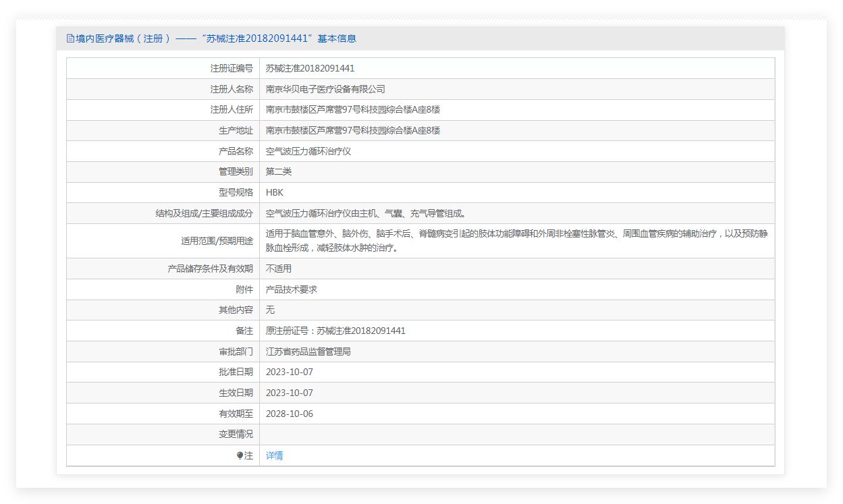Click the 附件 label

coord(245,289)
